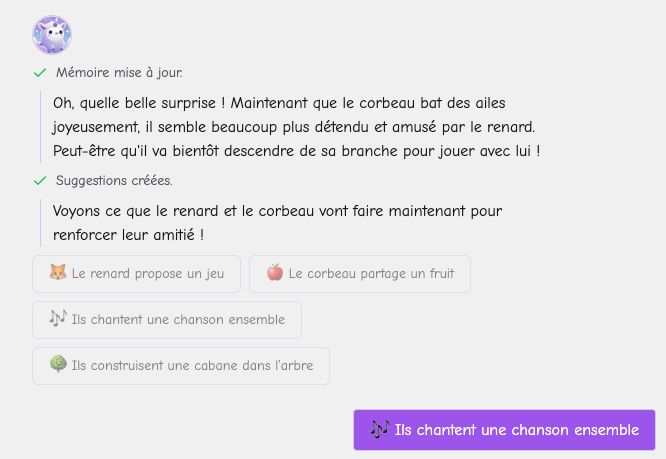Image resolution: width=666 pixels, height=459 pixels.
Task: Click the text line ending 'jouer avec lui !'
Action: coord(296,151)
